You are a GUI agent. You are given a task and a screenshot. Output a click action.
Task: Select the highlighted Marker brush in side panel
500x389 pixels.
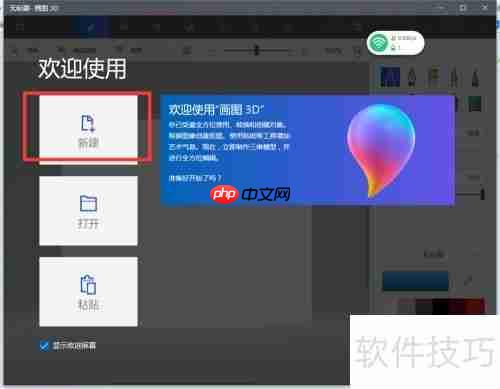390,76
